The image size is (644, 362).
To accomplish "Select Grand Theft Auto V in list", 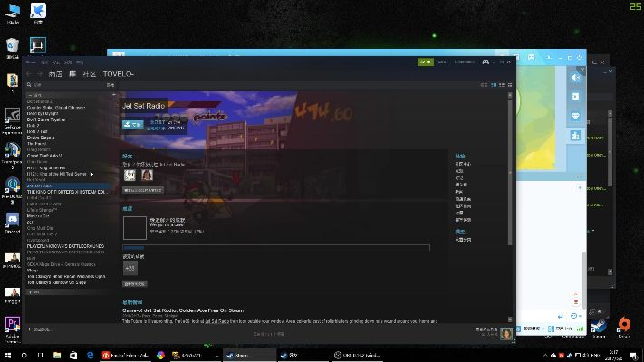I will 44,156.
